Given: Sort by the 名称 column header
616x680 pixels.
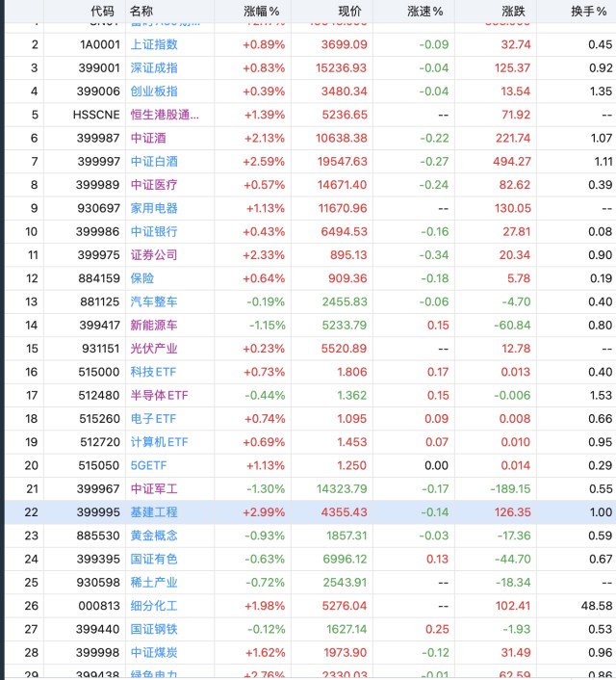Looking at the screenshot, I should 141,12.
